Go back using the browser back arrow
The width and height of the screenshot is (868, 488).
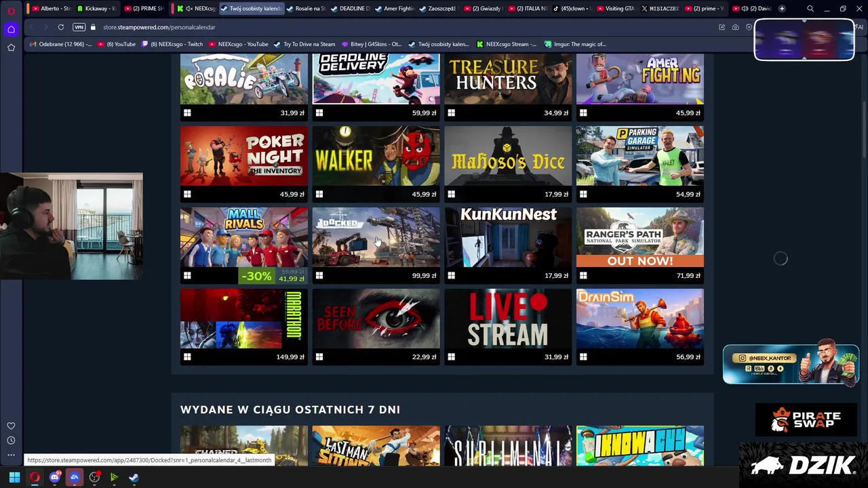click(31, 27)
